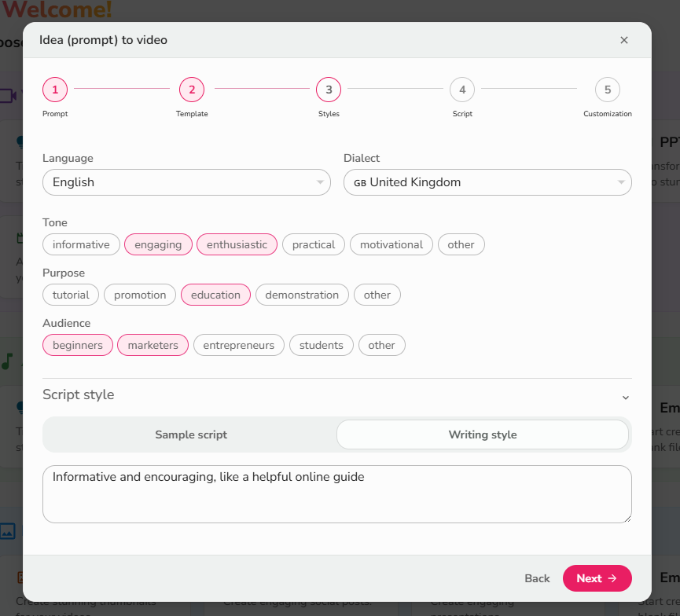Go to step 1 Prompt circle

coord(55,90)
